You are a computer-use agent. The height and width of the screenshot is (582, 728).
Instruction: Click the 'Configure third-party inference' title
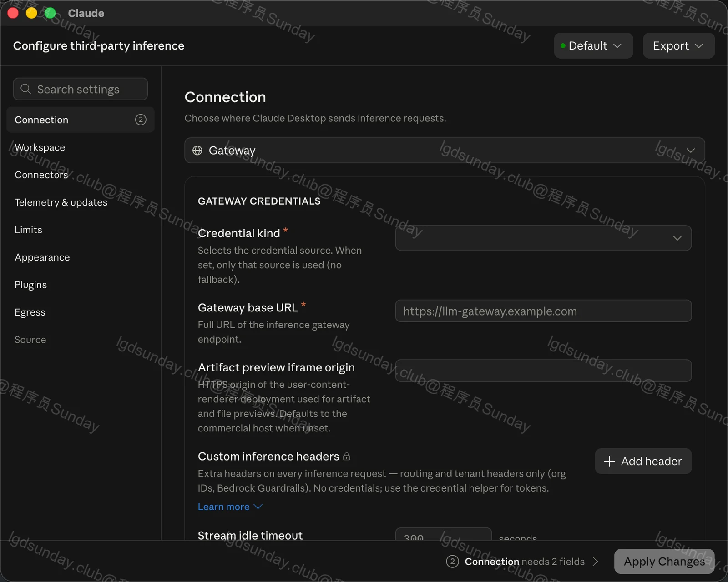(99, 46)
